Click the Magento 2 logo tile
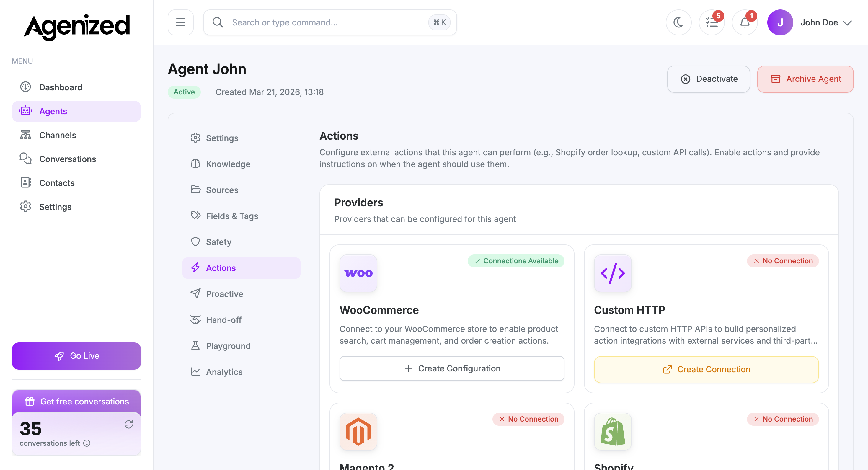The height and width of the screenshot is (470, 868). click(x=358, y=432)
